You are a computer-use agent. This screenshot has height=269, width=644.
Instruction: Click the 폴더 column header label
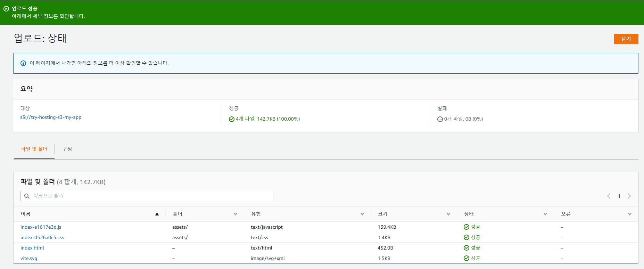[x=177, y=214]
